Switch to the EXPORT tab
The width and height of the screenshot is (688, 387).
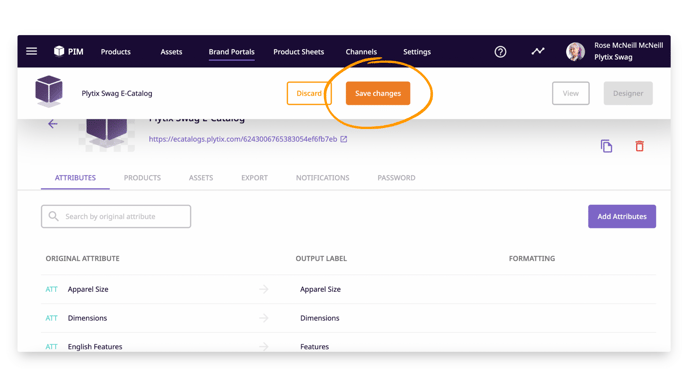click(x=254, y=178)
